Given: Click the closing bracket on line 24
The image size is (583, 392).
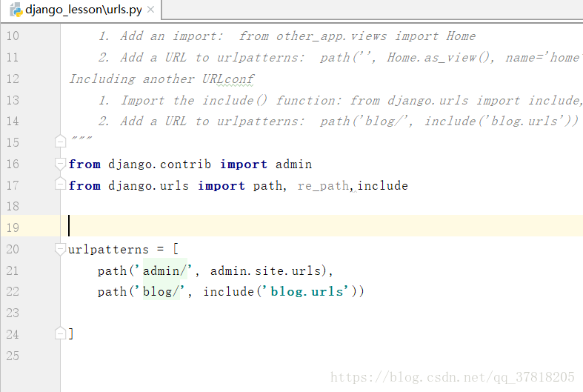Looking at the screenshot, I should click(x=71, y=333).
